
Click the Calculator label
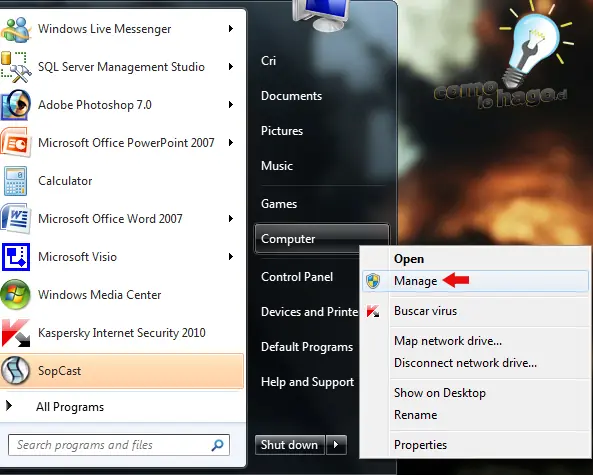pos(65,181)
